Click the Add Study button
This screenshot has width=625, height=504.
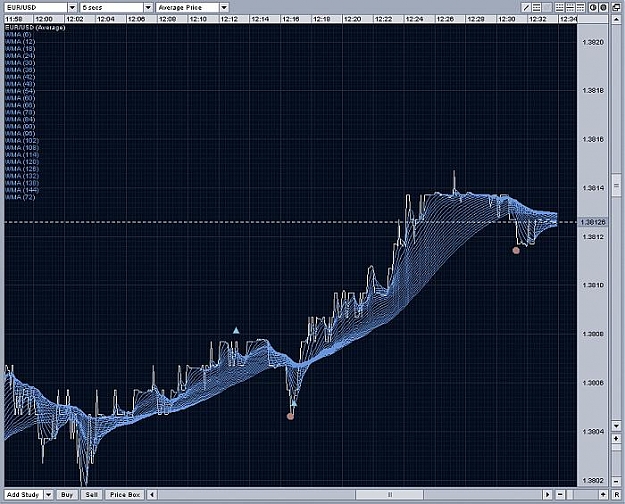pos(23,494)
